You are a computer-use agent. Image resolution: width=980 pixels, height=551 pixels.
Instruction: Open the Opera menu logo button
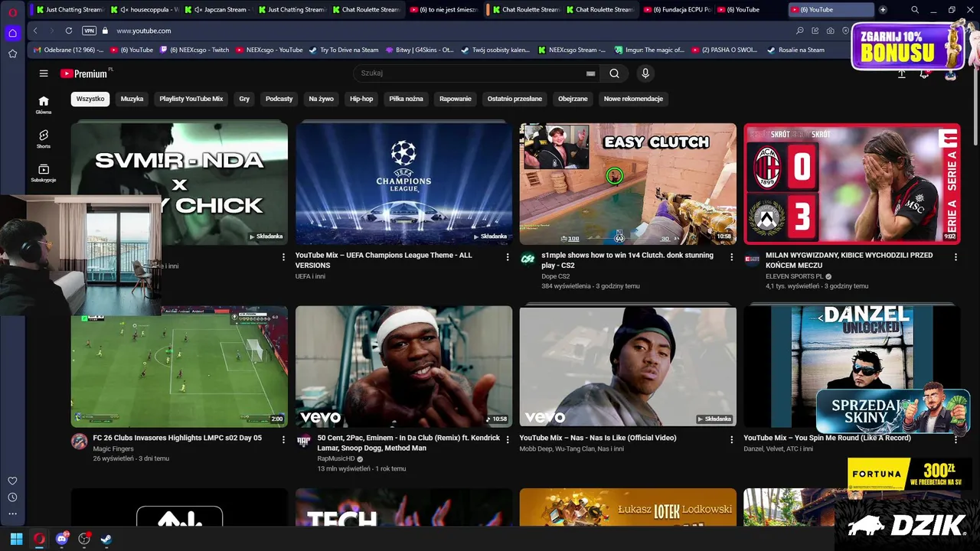12,11
